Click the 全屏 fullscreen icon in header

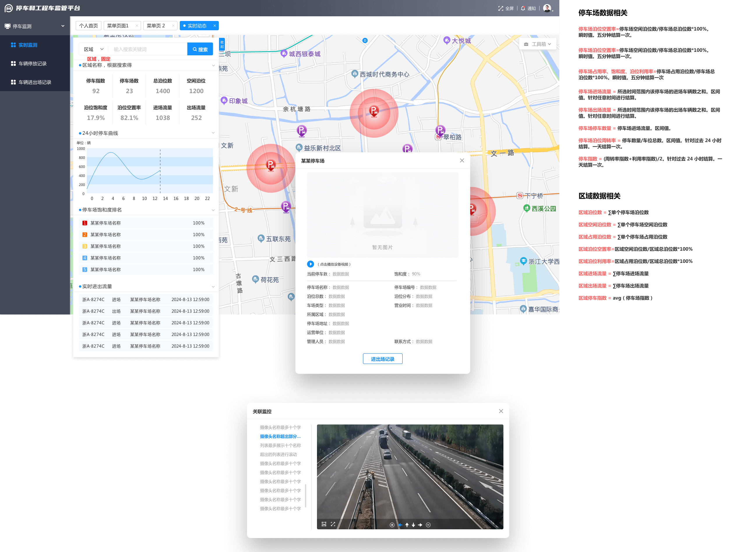[501, 8]
